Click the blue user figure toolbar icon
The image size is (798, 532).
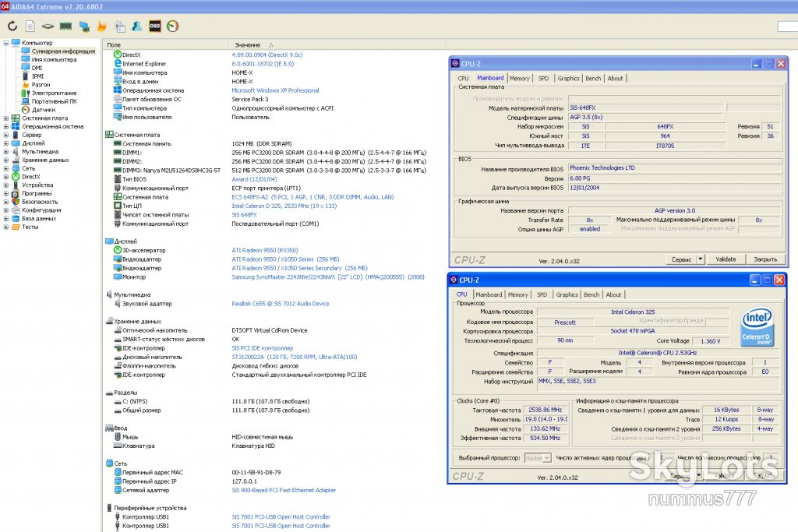(137, 26)
